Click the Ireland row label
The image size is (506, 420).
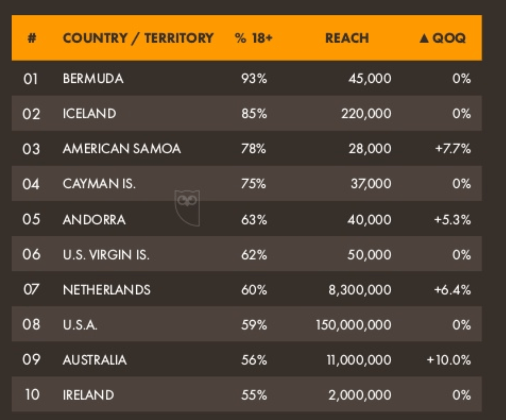[x=88, y=395]
